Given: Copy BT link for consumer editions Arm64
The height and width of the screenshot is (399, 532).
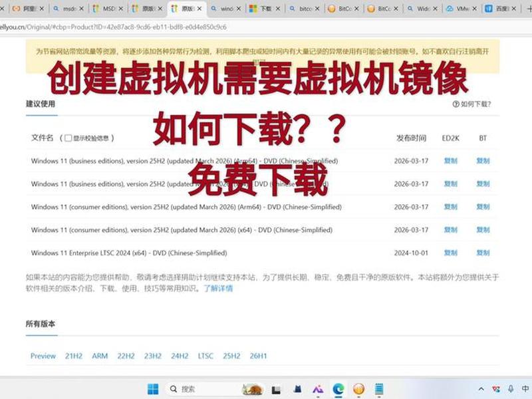Looking at the screenshot, I should (483, 207).
